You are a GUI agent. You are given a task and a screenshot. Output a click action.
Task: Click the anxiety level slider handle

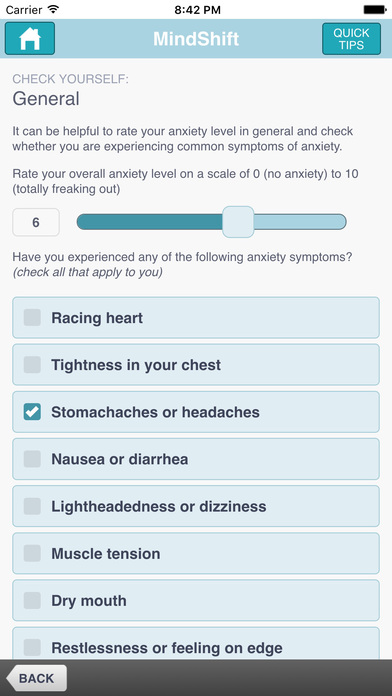click(x=238, y=222)
